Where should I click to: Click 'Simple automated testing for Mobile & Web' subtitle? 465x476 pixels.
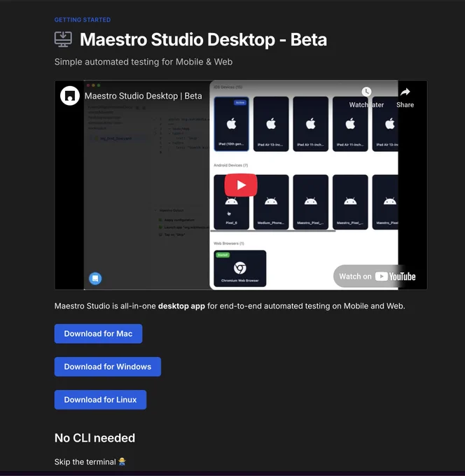tap(144, 62)
